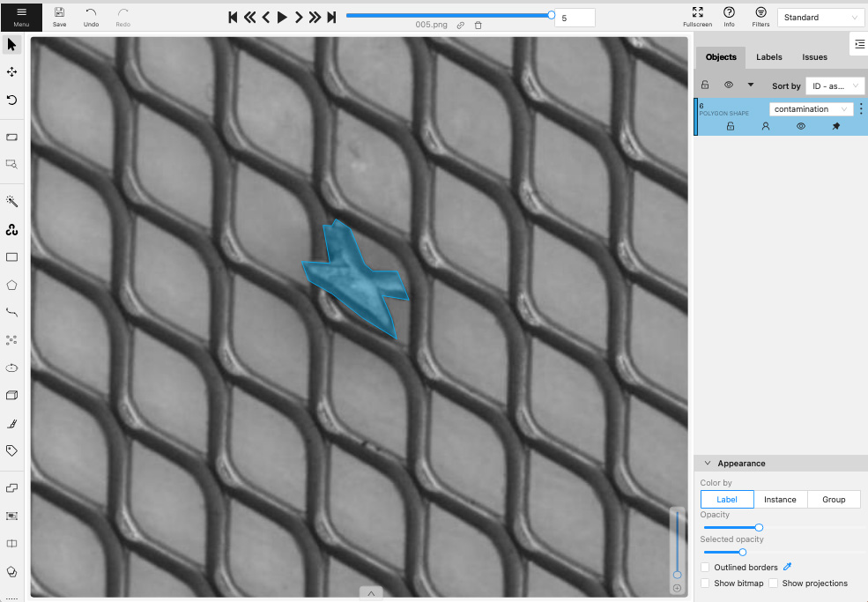Switch to the Labels tab
This screenshot has width=868, height=602.
pyautogui.click(x=769, y=57)
